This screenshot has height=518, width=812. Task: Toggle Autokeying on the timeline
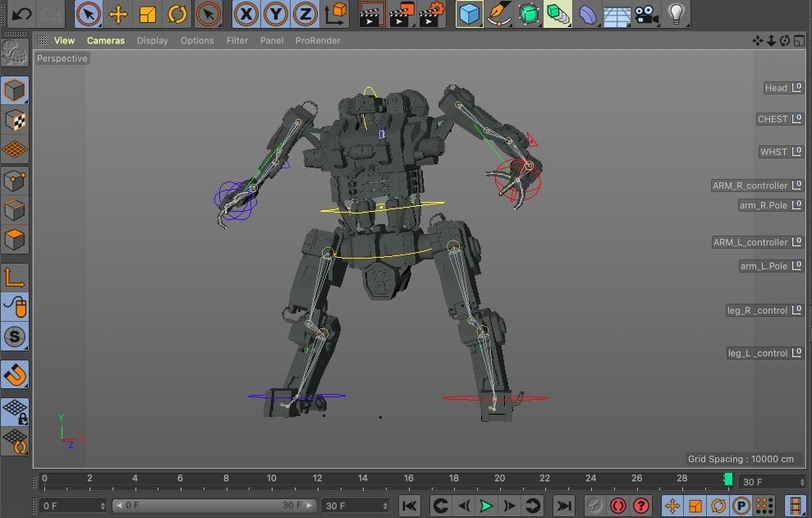(x=617, y=506)
